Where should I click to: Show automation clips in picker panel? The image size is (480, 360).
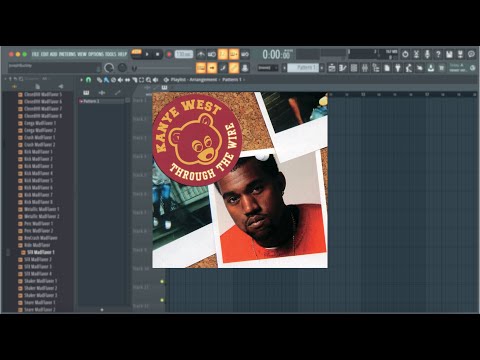coord(117,92)
